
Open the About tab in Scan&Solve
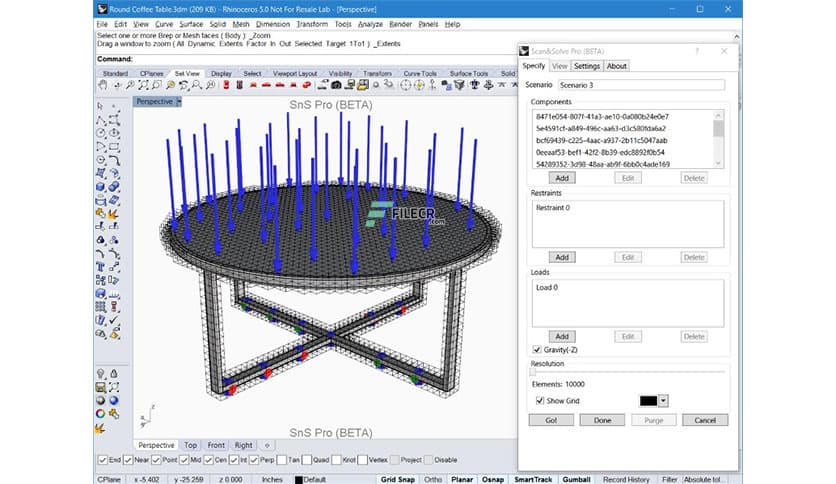(616, 66)
